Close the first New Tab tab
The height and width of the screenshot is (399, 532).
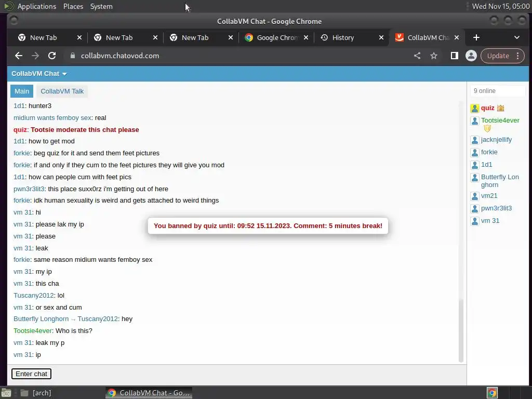79,37
